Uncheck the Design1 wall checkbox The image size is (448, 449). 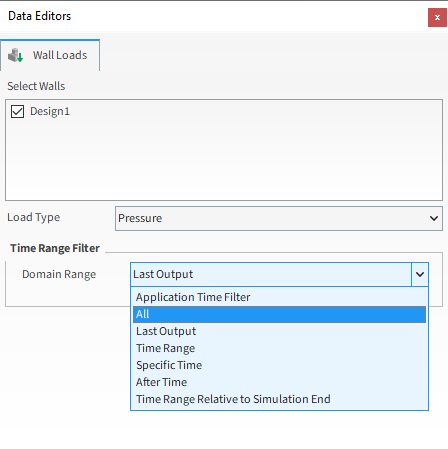[x=17, y=111]
